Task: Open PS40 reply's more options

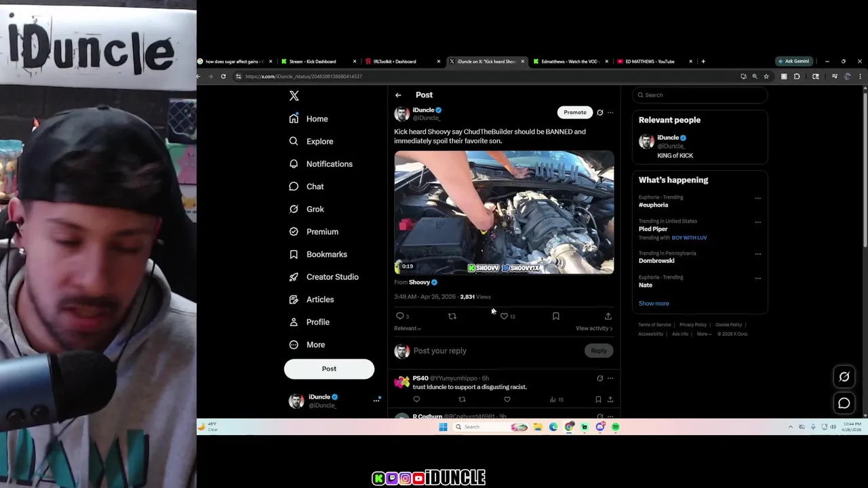Action: click(610, 378)
